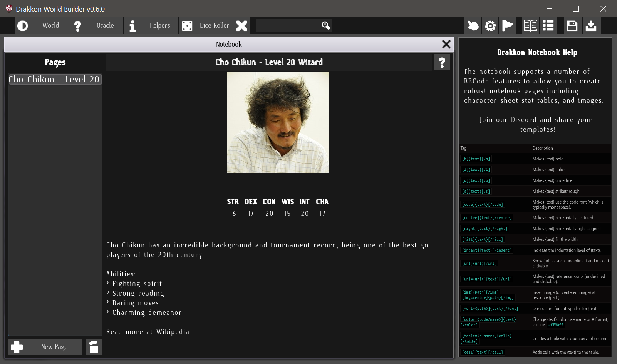
Task: Open settings gear icon
Action: [x=490, y=26]
